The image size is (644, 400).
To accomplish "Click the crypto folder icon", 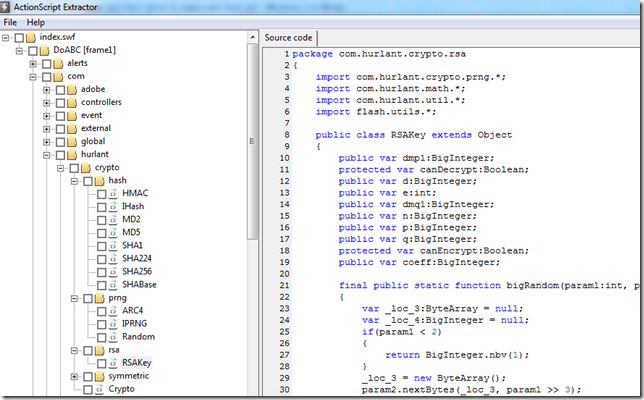I will click(85, 168).
